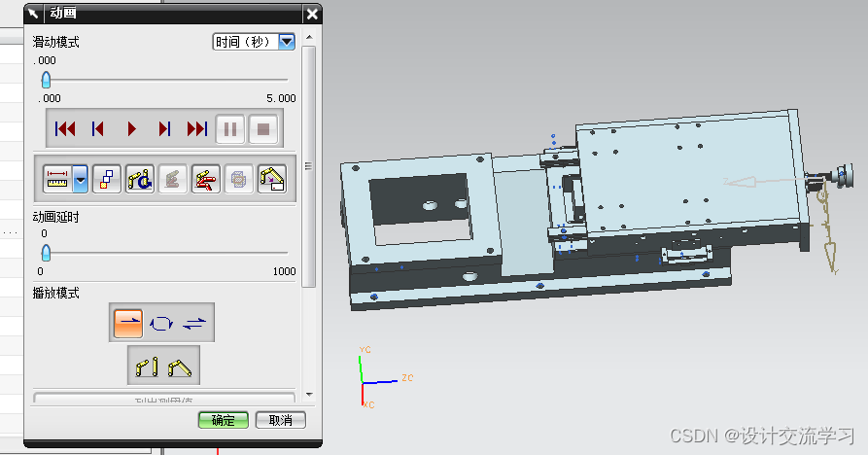
Task: Confirm with the 确定 button
Action: click(x=224, y=420)
